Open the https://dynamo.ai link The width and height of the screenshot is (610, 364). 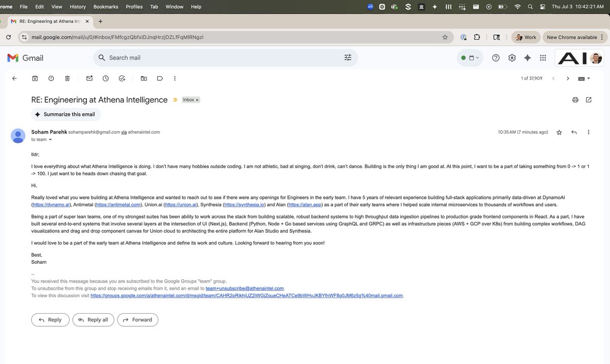pos(51,205)
